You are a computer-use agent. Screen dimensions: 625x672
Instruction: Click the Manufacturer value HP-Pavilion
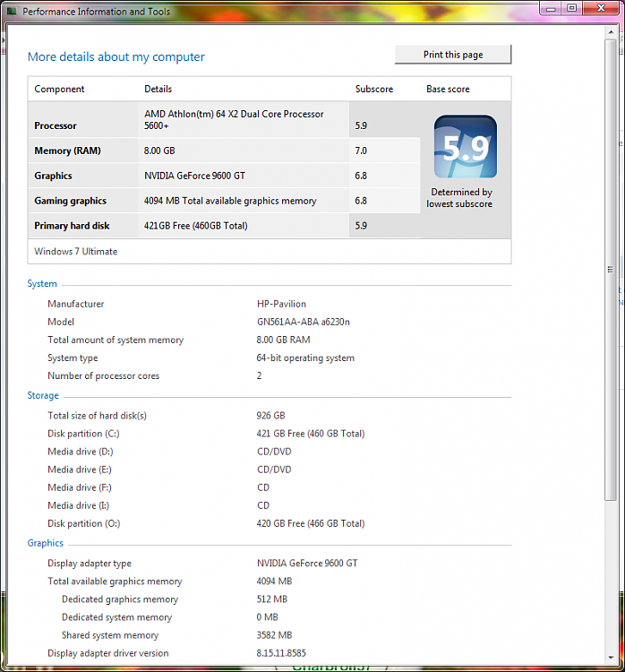point(281,304)
